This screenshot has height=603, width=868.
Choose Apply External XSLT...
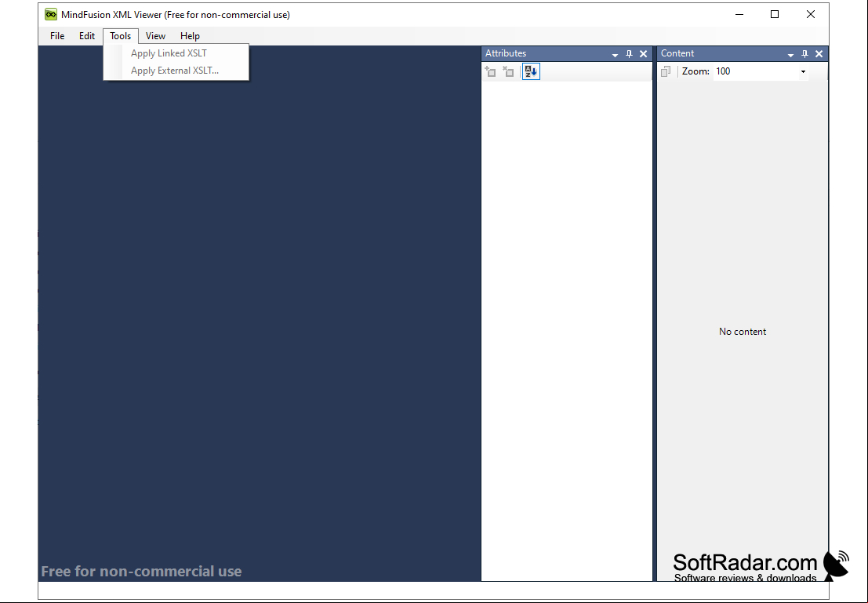(x=176, y=71)
